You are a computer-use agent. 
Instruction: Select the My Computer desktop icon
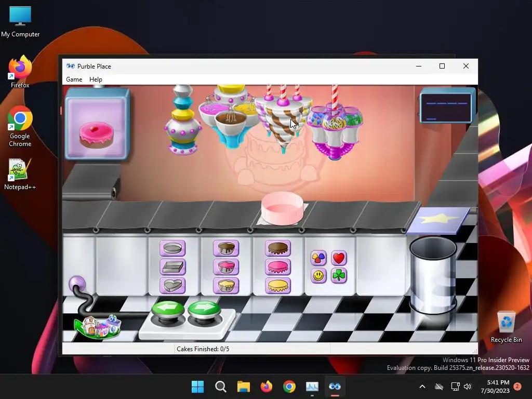20,21
